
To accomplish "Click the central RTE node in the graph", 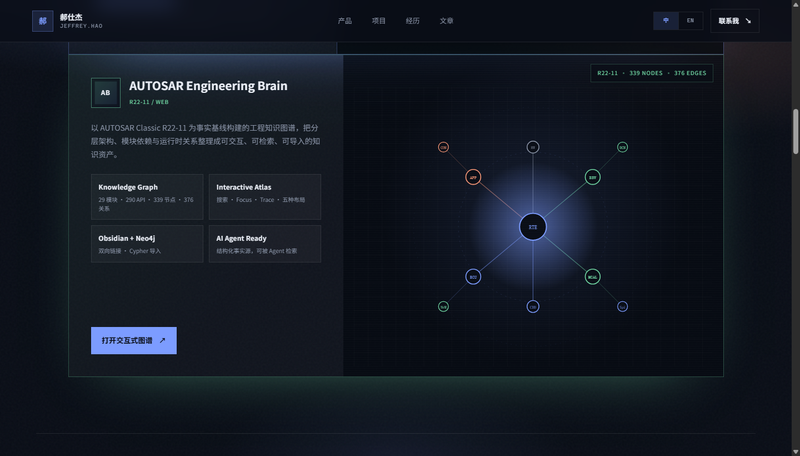I will pos(533,227).
